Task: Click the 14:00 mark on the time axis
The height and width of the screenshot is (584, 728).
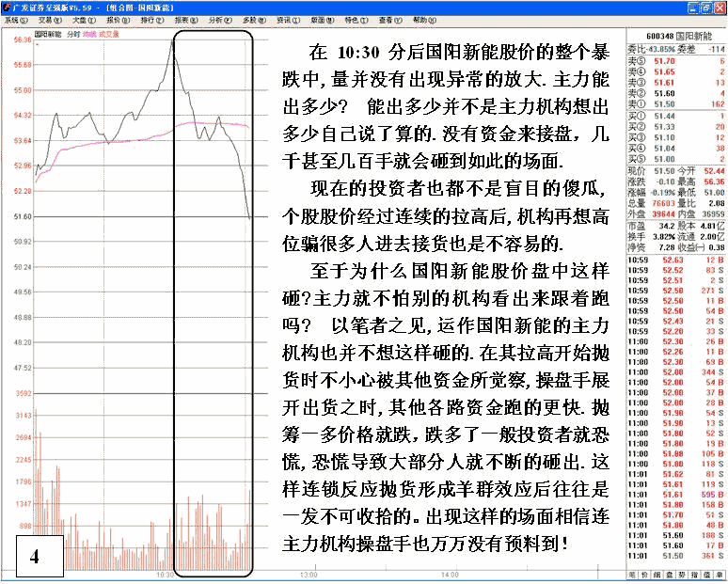Action: (x=449, y=574)
